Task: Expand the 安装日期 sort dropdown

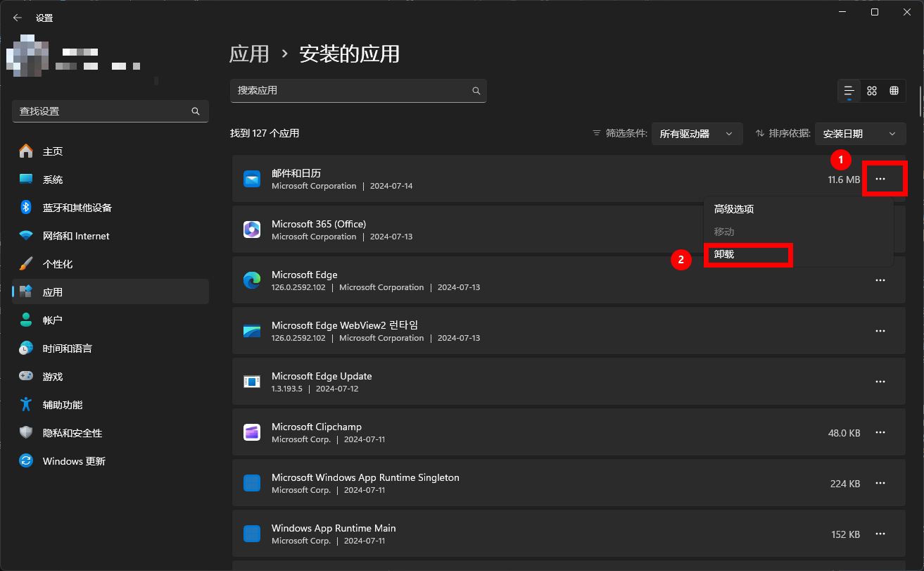Action: [859, 134]
